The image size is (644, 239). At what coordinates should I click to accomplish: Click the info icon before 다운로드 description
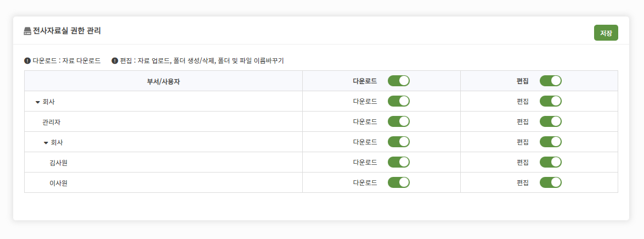27,61
